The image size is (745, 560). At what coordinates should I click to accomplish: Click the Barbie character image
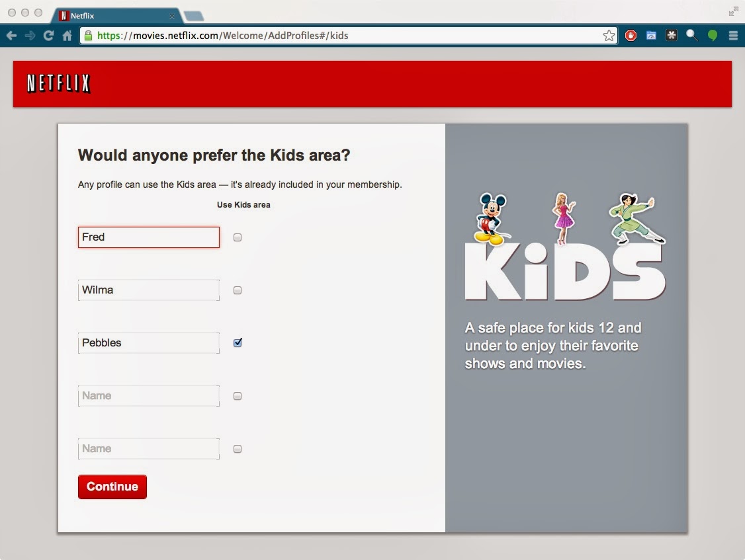pos(564,218)
